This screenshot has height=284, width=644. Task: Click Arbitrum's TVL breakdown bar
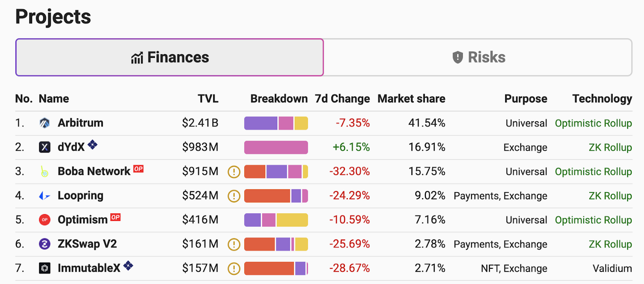click(276, 123)
